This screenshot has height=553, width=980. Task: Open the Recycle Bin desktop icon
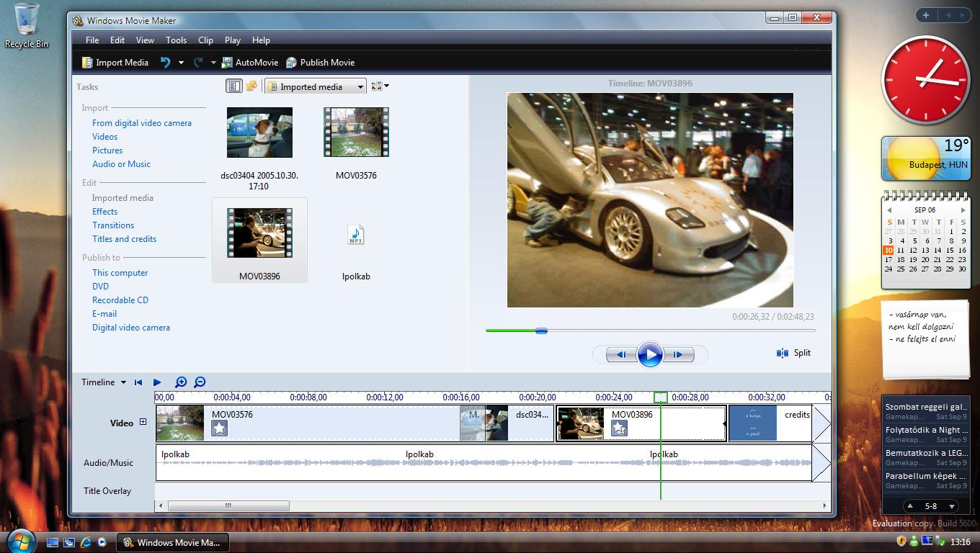27,26
